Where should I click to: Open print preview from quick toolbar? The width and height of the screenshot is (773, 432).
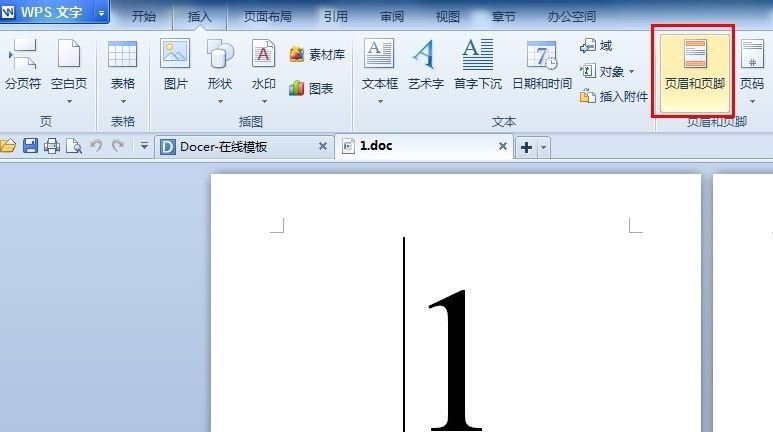point(74,146)
